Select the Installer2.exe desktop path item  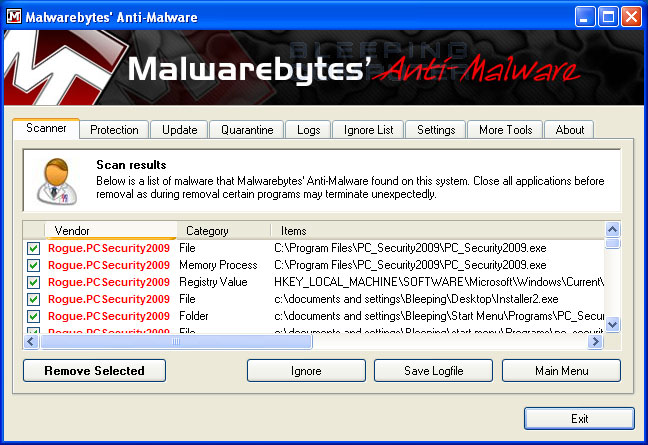coord(416,299)
